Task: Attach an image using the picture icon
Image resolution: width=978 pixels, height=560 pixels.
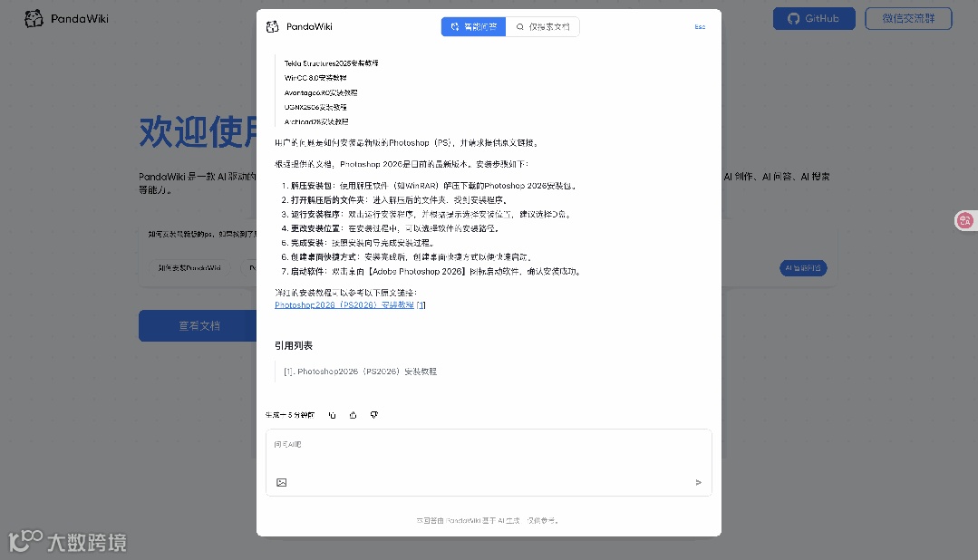Action: [x=281, y=483]
